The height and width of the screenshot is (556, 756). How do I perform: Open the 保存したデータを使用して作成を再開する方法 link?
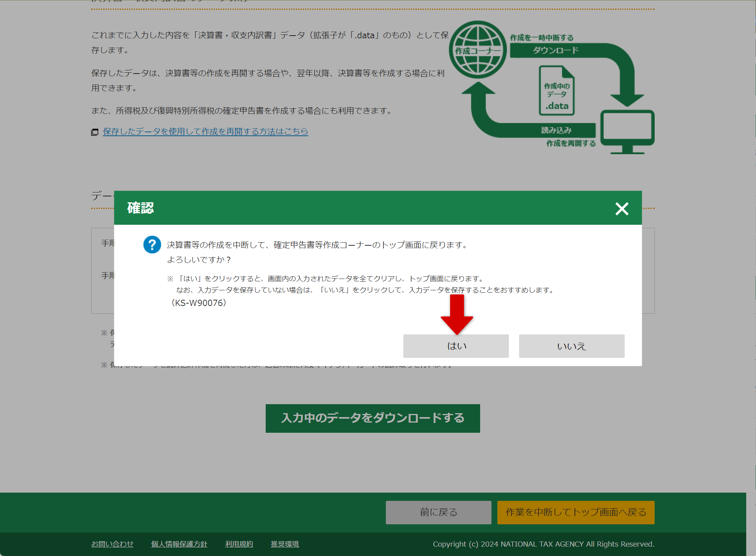(x=205, y=132)
